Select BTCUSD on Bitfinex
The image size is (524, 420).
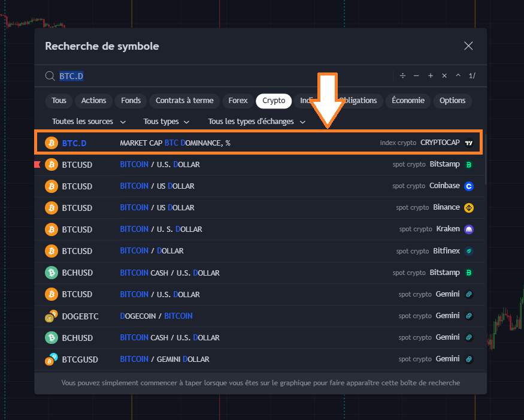pyautogui.click(x=260, y=251)
